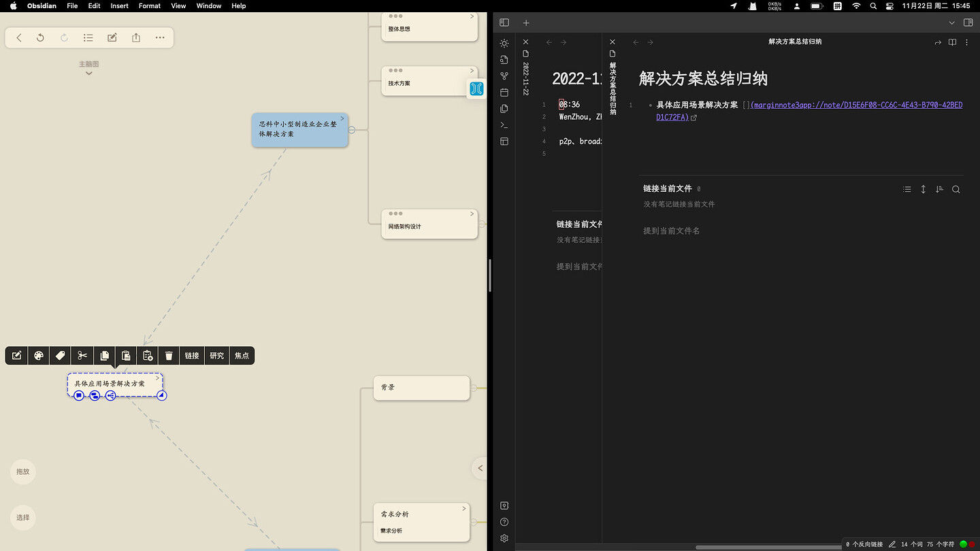Copy the selected card
Image resolution: width=980 pixels, height=551 pixels.
[104, 356]
